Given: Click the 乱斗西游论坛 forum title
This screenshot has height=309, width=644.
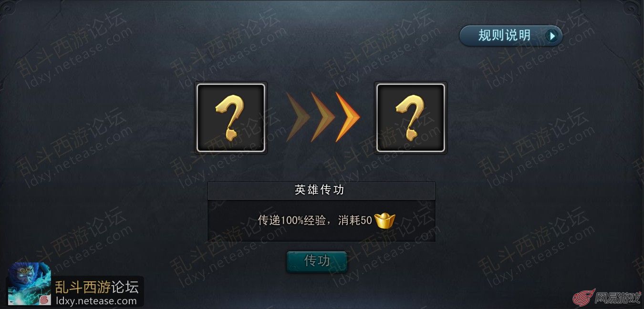Looking at the screenshot, I should (x=97, y=287).
